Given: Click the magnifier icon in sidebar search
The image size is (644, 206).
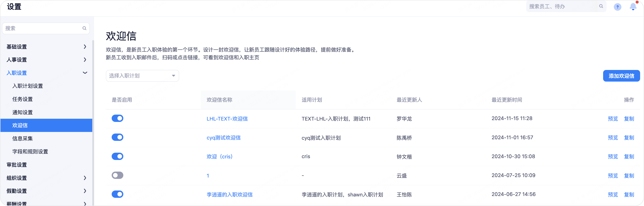Looking at the screenshot, I should coord(84,28).
